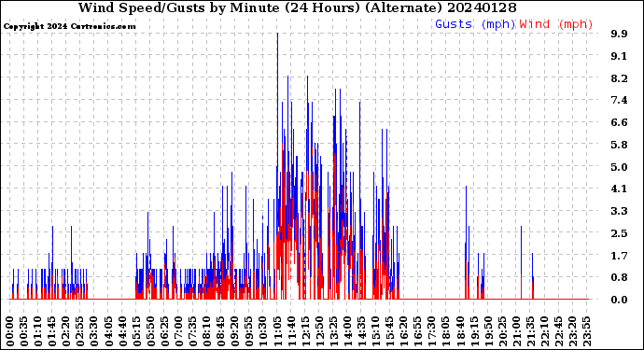This screenshot has width=644, height=350.
Task: Click the 09:20 time axis label
Action: [235, 330]
